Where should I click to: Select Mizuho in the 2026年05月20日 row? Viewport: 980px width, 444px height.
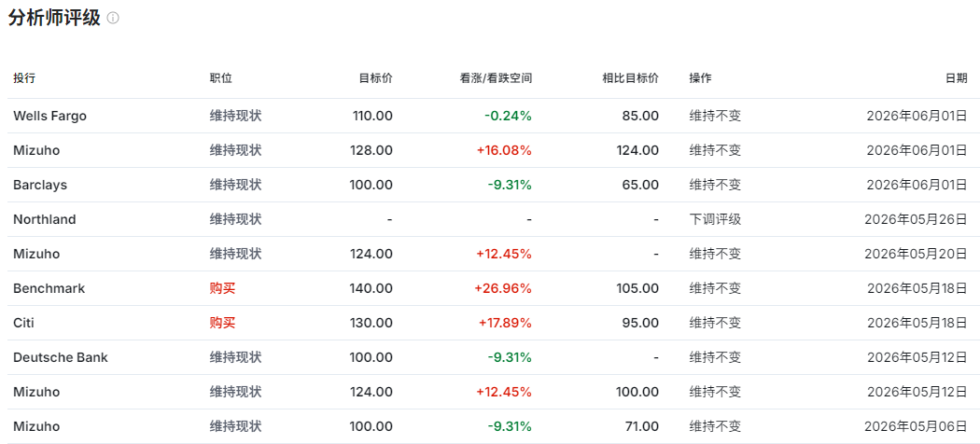(36, 254)
